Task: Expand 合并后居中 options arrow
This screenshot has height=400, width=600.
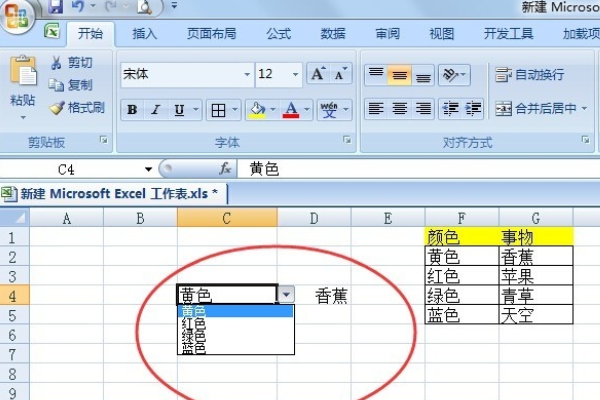Action: click(584, 109)
